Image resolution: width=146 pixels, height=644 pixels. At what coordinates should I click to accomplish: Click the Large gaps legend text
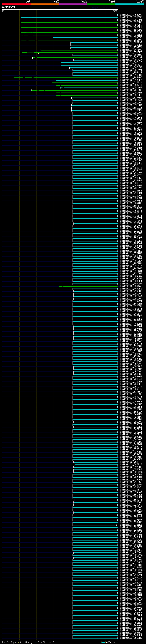(28, 642)
